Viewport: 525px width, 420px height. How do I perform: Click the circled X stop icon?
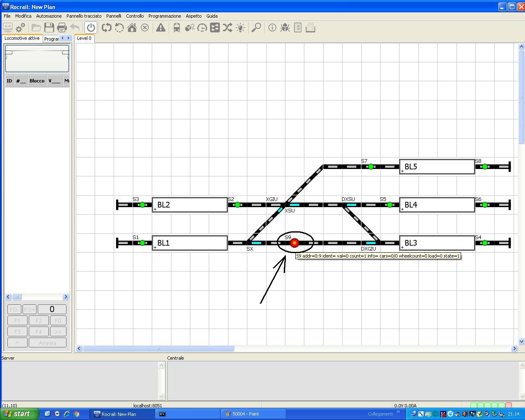pos(145,28)
